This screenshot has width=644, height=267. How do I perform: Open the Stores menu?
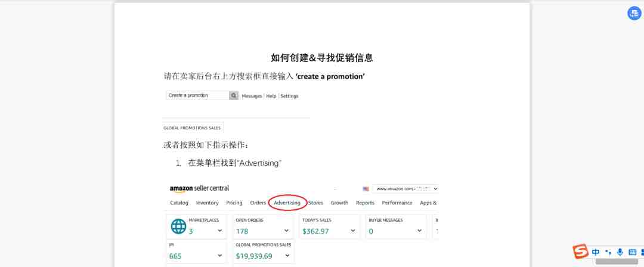pyautogui.click(x=315, y=203)
